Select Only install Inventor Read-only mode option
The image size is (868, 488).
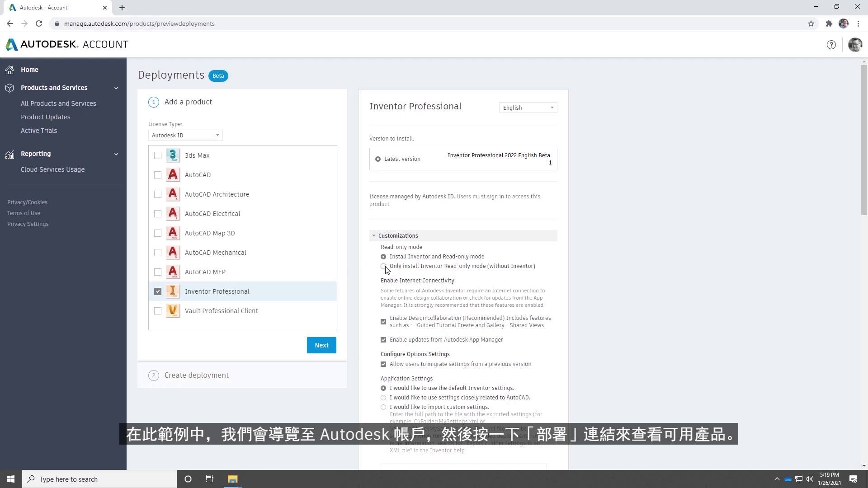point(383,266)
